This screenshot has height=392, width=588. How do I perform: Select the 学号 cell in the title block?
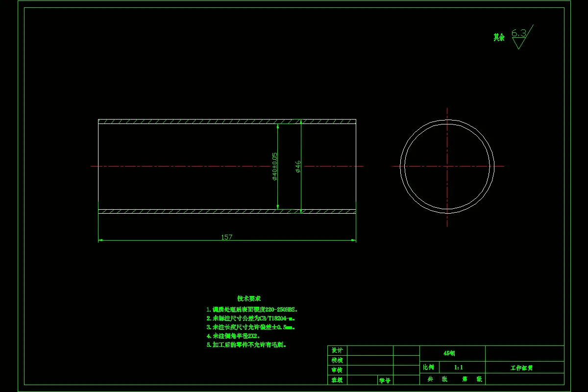(385, 380)
